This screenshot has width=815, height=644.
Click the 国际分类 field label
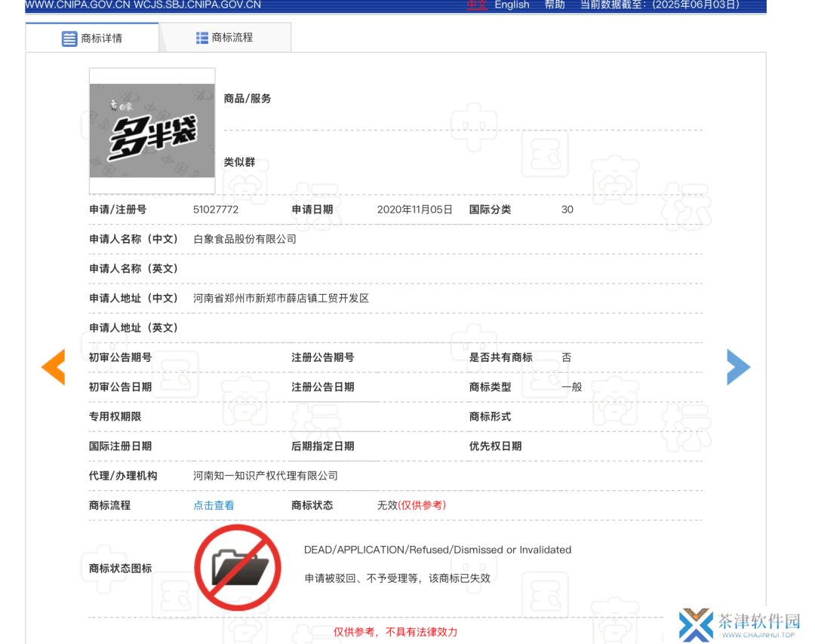491,210
